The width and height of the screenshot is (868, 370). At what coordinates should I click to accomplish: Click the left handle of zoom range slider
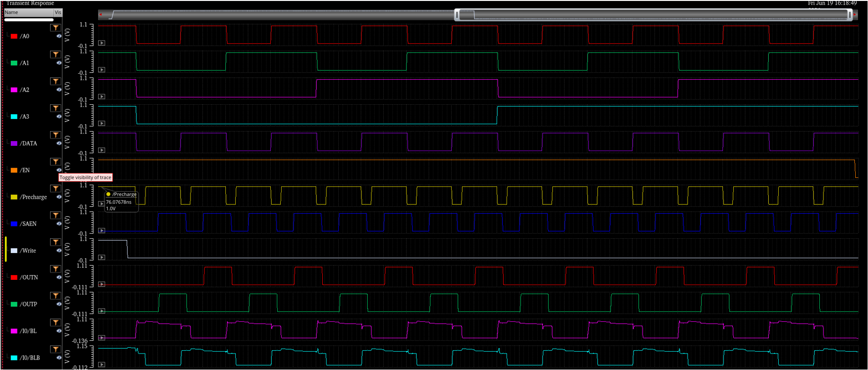click(x=457, y=15)
